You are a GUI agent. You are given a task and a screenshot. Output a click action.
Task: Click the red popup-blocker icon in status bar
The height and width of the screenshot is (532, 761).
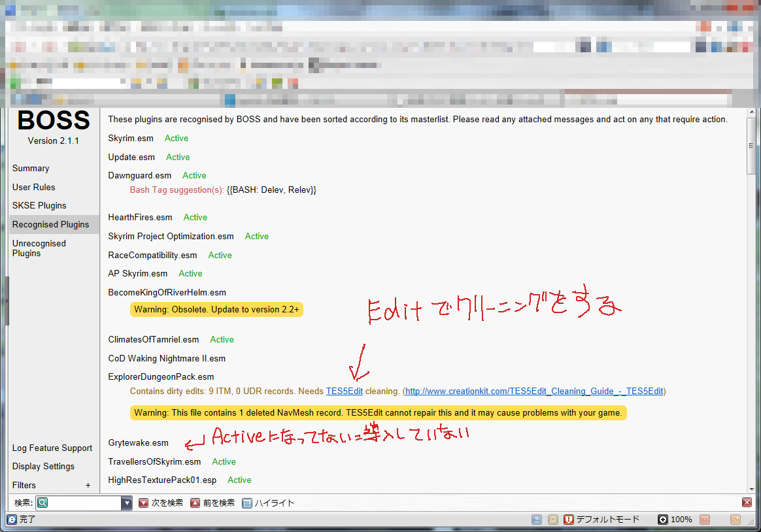(x=705, y=520)
